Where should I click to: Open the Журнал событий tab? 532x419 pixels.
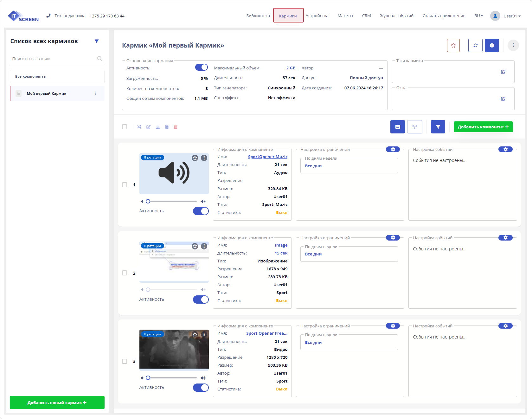pos(397,16)
